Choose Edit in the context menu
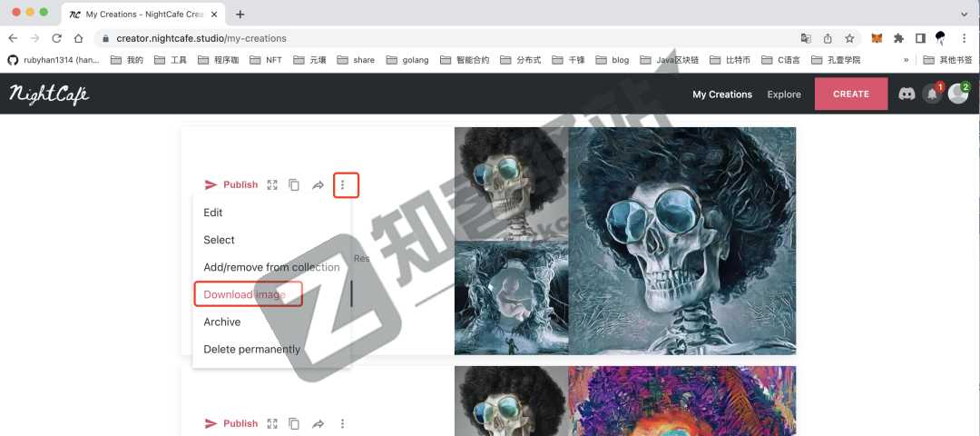Viewport: 980px width, 436px height. point(213,213)
